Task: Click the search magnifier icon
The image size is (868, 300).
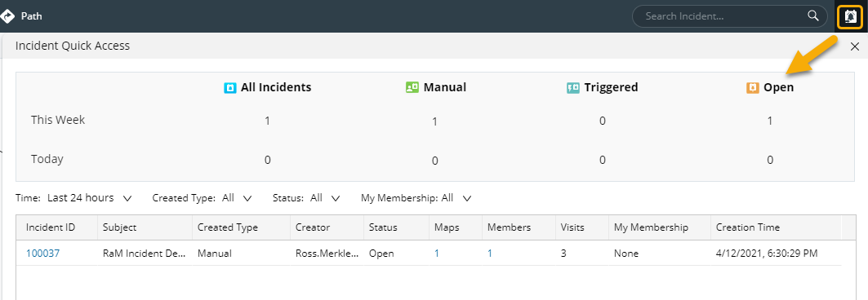Action: [x=813, y=15]
